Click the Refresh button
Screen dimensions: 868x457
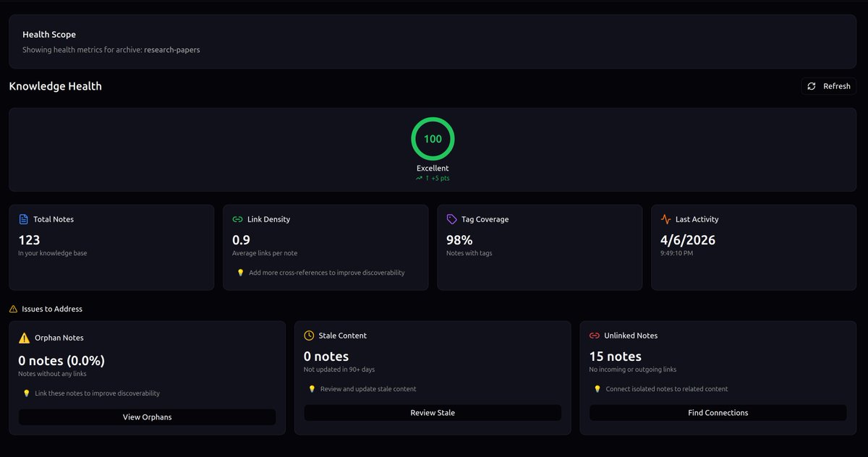[x=828, y=86]
